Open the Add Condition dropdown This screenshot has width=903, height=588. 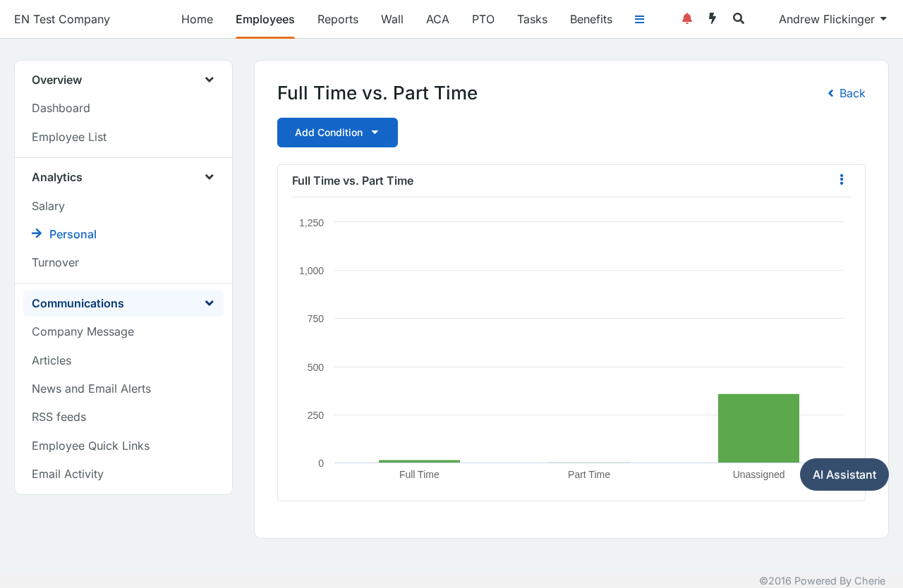click(337, 133)
